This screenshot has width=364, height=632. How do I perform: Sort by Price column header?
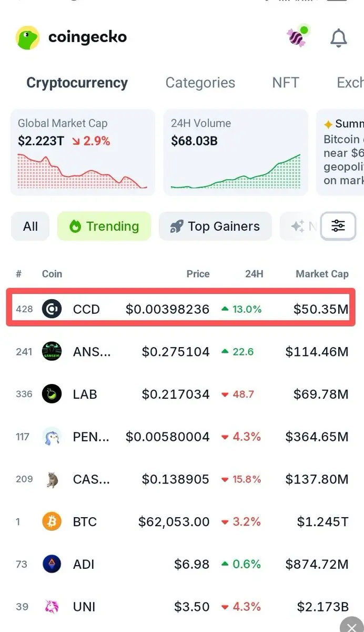(x=198, y=274)
